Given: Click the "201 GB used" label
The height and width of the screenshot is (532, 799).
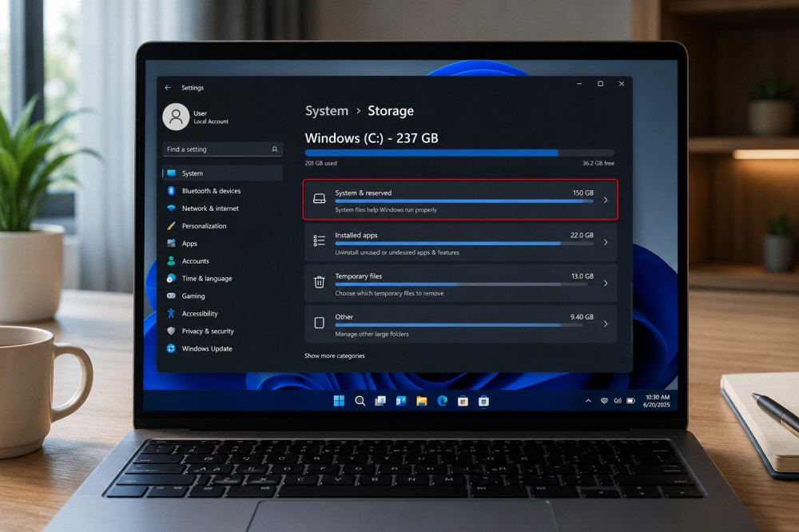Looking at the screenshot, I should (321, 163).
